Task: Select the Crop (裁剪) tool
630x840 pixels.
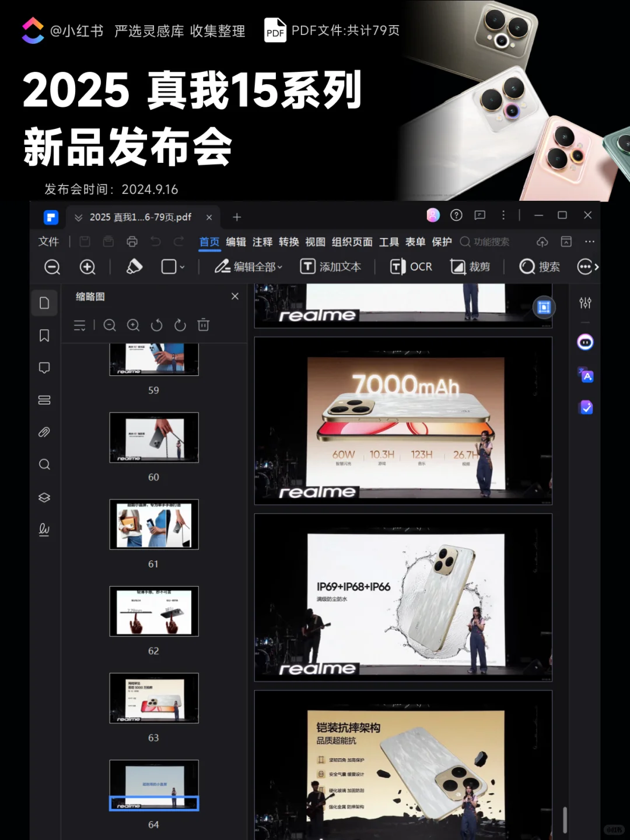Action: [x=471, y=267]
